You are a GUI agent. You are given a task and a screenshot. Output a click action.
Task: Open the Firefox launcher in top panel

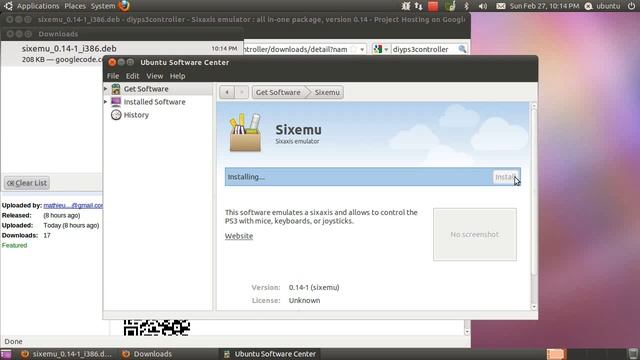124,6
